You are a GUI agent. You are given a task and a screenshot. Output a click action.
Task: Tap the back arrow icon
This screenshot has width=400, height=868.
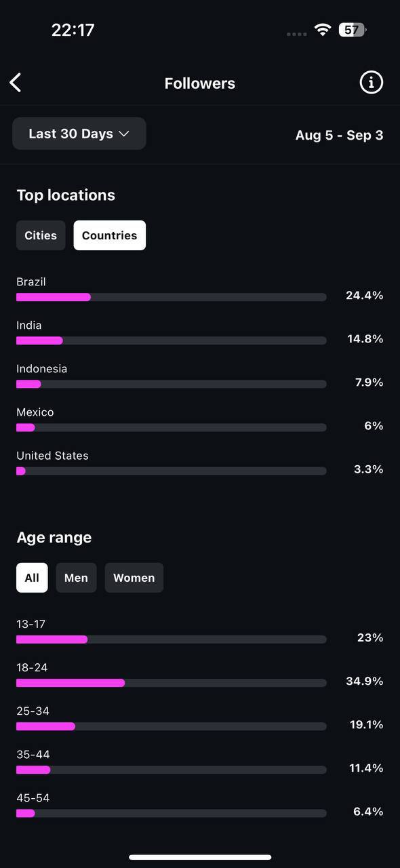pyautogui.click(x=16, y=83)
